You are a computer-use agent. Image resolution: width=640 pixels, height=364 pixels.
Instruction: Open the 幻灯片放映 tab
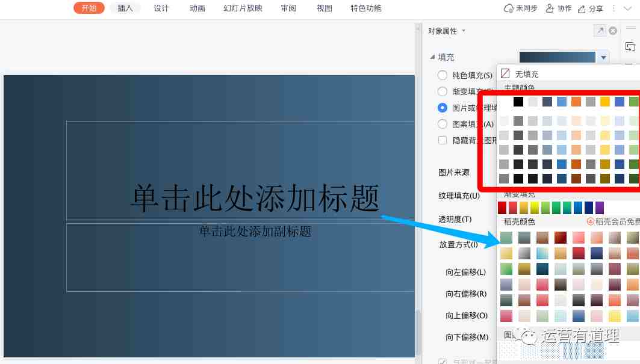coord(243,8)
